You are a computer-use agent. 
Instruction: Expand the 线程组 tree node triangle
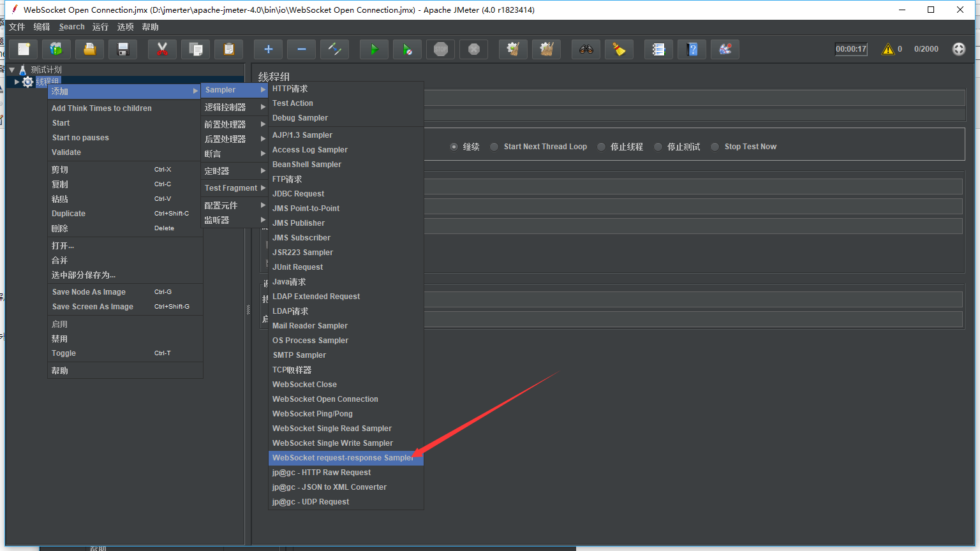click(17, 82)
